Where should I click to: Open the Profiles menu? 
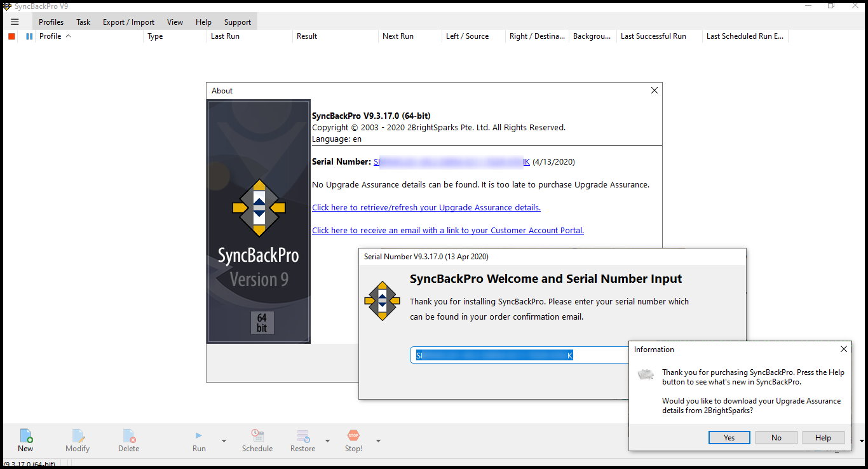pos(51,22)
